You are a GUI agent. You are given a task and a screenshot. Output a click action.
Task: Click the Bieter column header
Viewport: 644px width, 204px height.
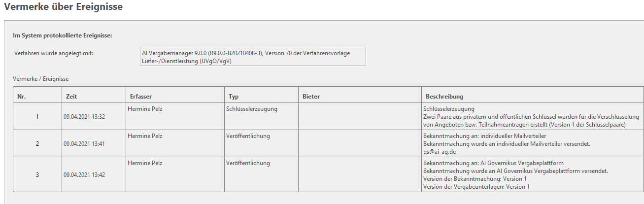360,96
